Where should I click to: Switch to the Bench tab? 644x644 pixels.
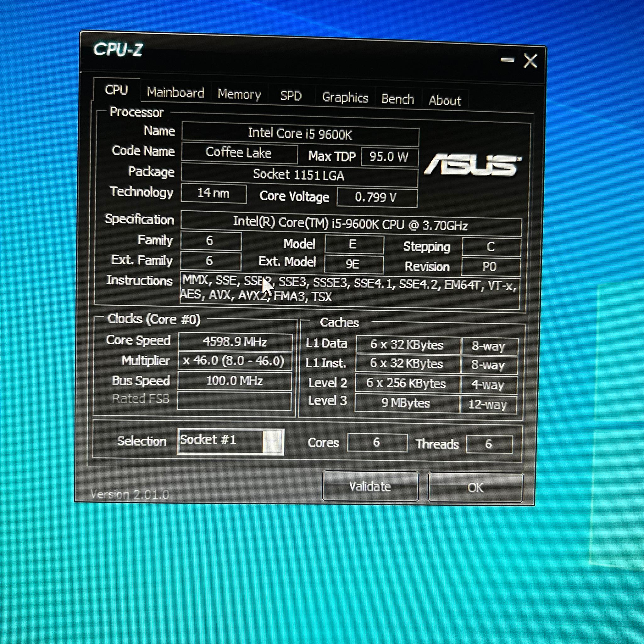[x=398, y=99]
